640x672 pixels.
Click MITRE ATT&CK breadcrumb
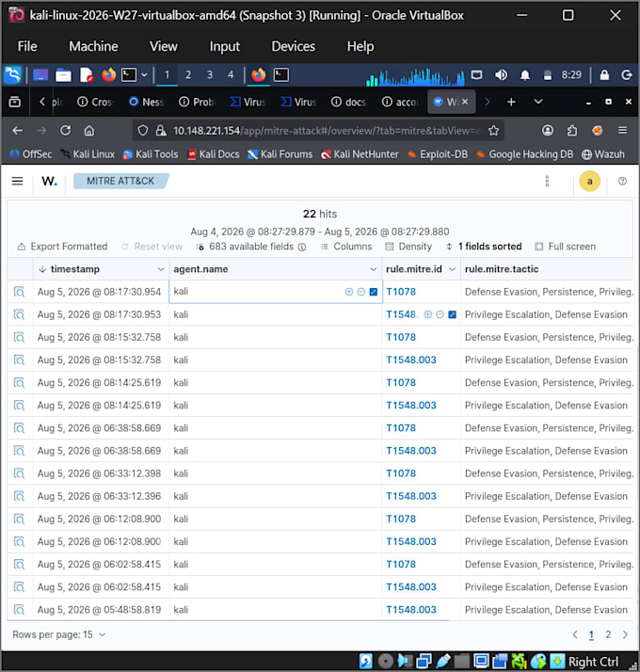coord(120,182)
